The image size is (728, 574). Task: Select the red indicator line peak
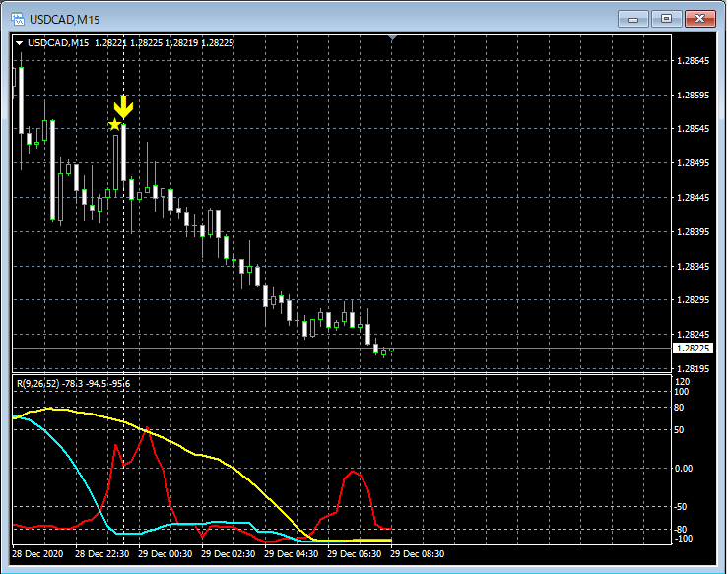tap(147, 430)
